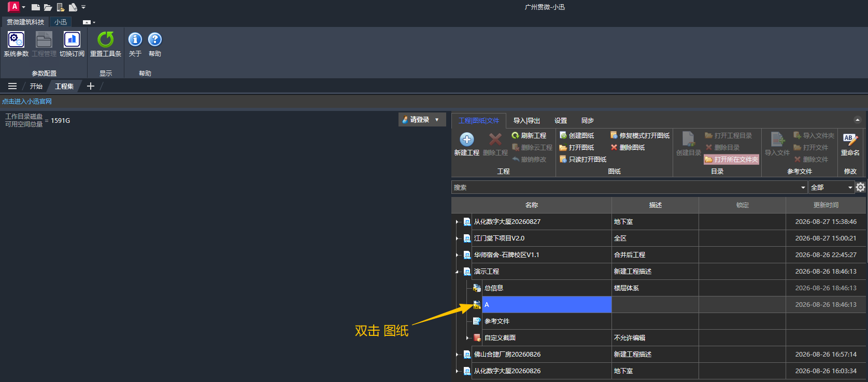Screen dimensions: 868x382
Task: Click the 搜索 search input field
Action: pos(629,187)
